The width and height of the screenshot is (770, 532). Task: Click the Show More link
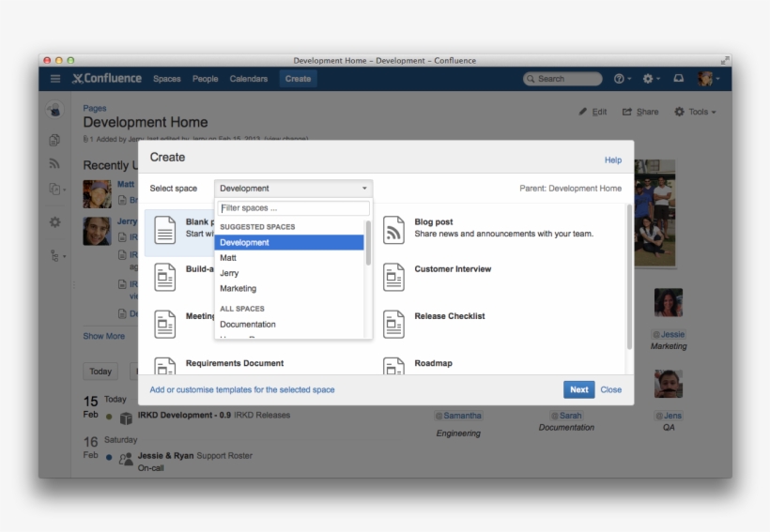click(103, 336)
